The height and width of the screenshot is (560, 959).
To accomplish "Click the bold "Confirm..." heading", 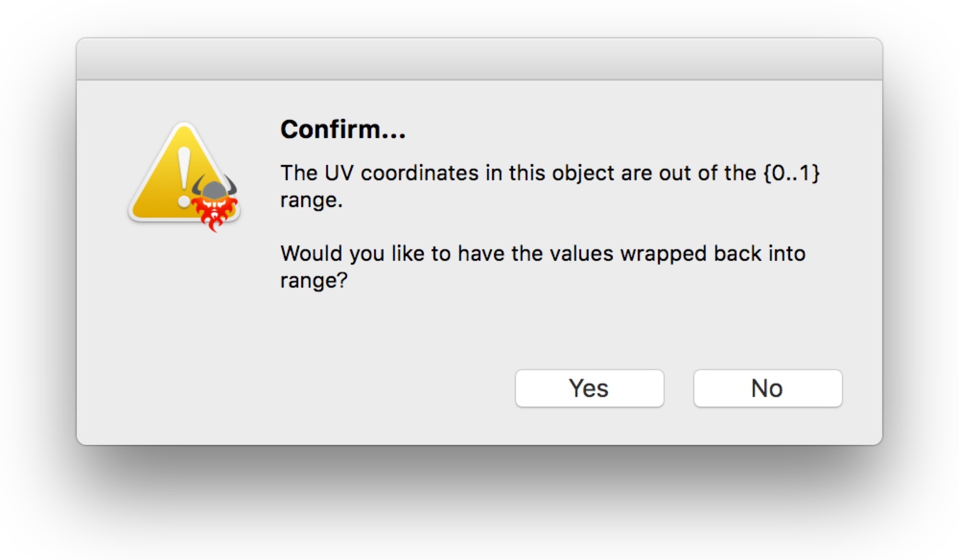I will (343, 129).
